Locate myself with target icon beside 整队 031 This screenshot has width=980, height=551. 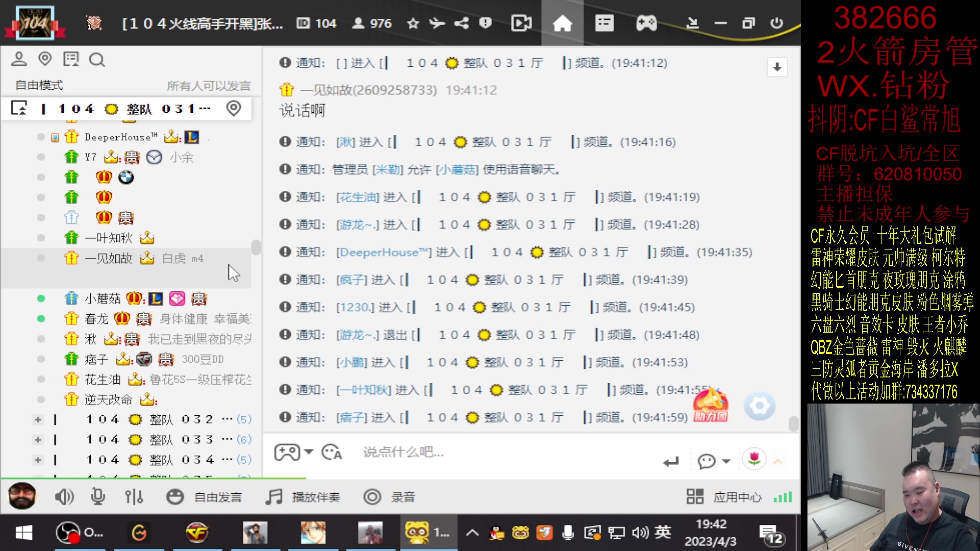234,108
